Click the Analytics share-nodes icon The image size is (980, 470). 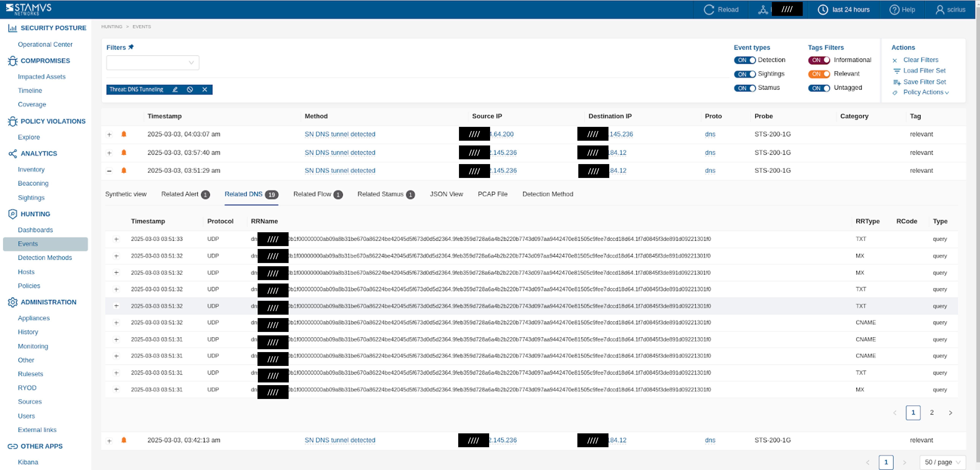click(x=13, y=153)
